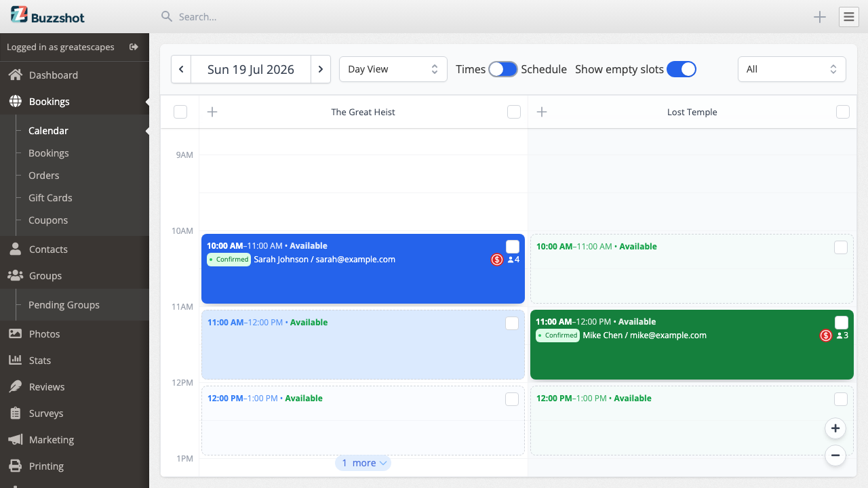
Task: Click the Dashboard home icon
Action: pyautogui.click(x=15, y=75)
